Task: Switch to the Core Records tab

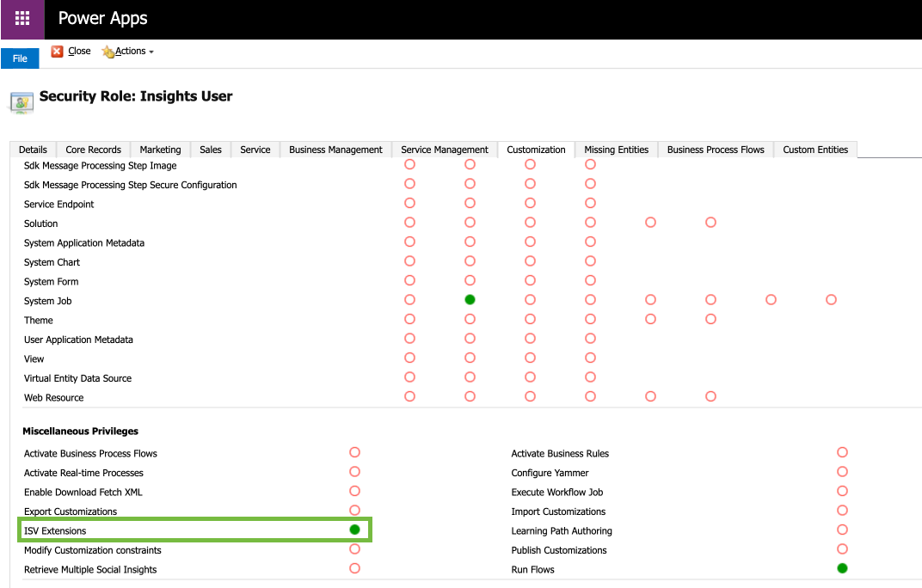Action: coord(94,150)
